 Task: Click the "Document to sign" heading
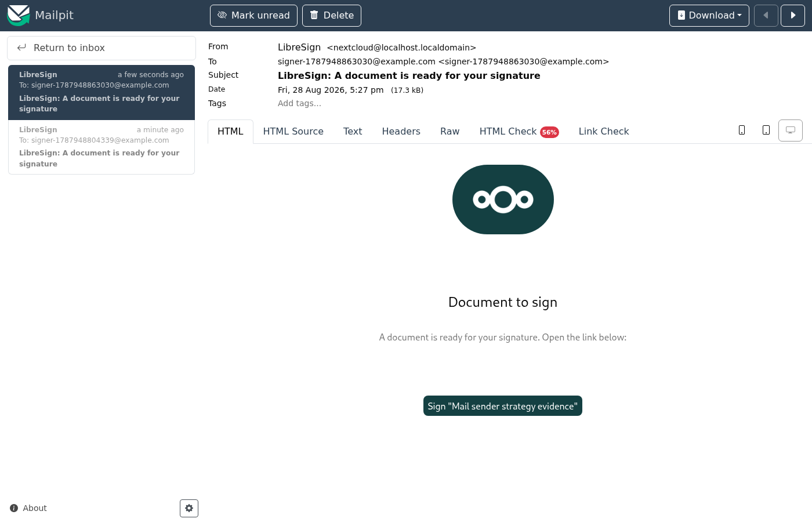pyautogui.click(x=503, y=302)
